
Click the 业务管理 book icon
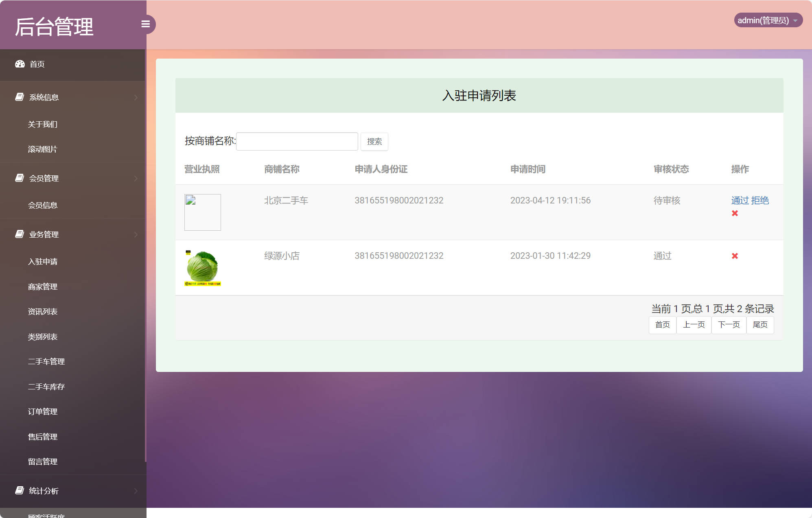click(x=19, y=234)
